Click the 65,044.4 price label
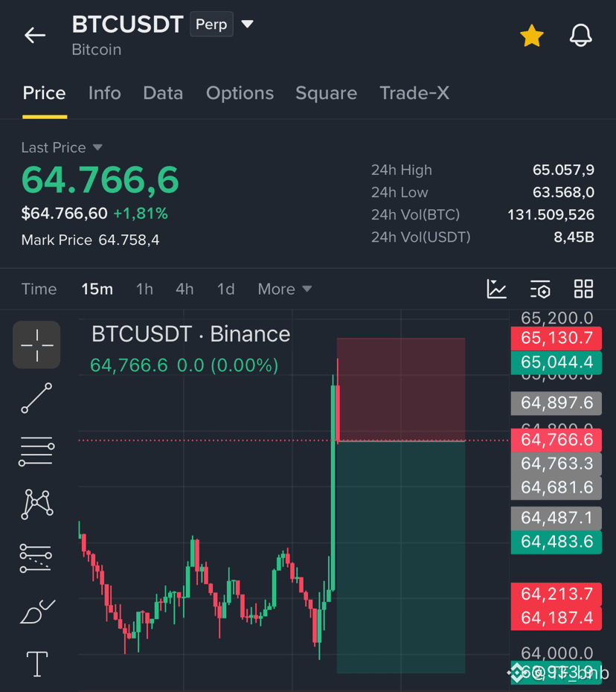 (x=556, y=362)
